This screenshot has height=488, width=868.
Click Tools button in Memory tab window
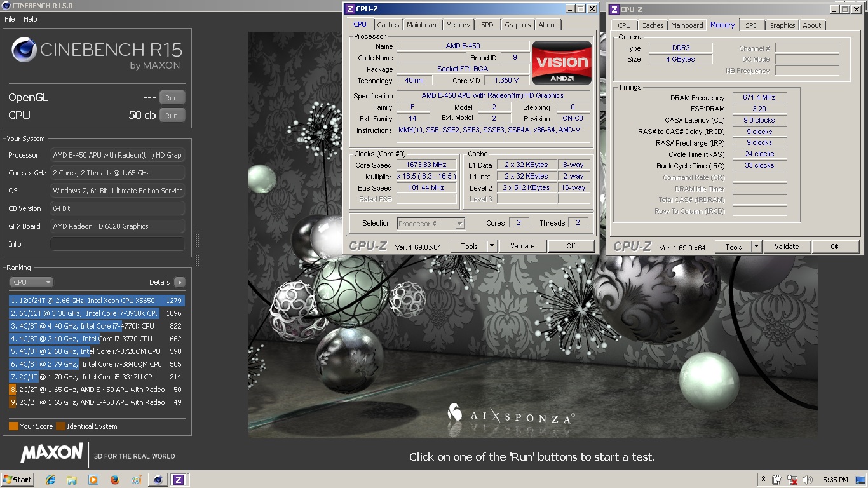click(x=733, y=247)
